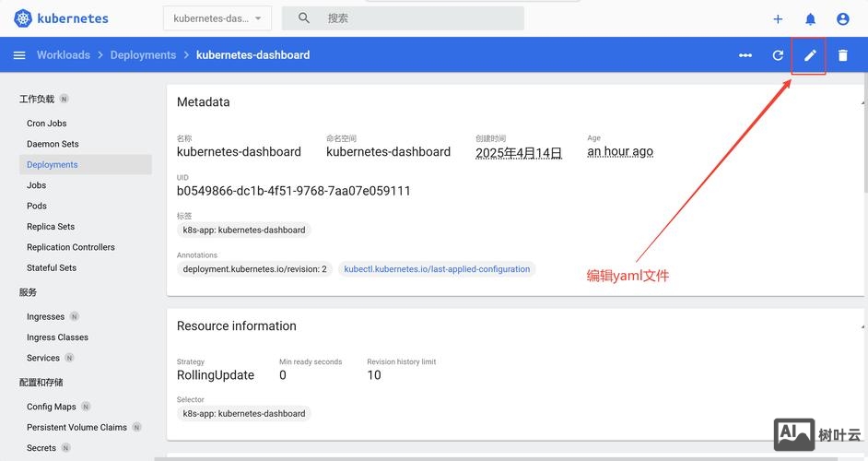Viewport: 868px width, 461px height.
Task: Open Daemon Sets in sidebar
Action: (53, 144)
